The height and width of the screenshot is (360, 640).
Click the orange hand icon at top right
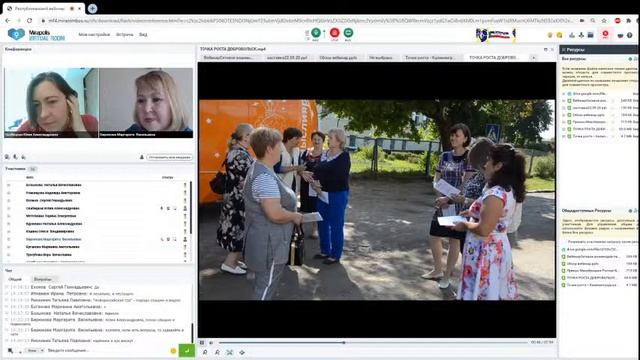point(550,36)
